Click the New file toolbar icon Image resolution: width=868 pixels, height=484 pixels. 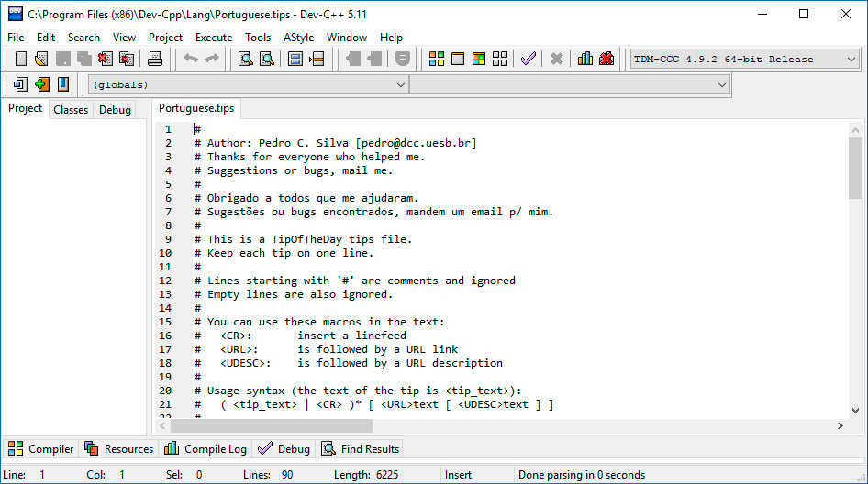[x=20, y=59]
